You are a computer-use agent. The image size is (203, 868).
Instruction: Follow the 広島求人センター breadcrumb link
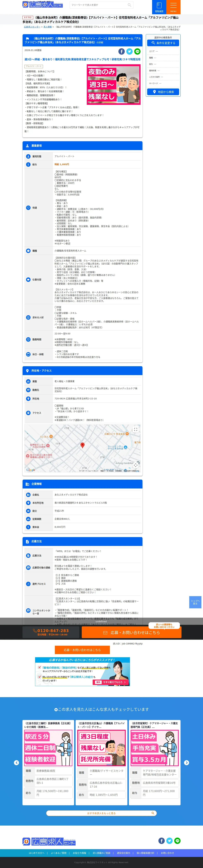tap(32, 27)
